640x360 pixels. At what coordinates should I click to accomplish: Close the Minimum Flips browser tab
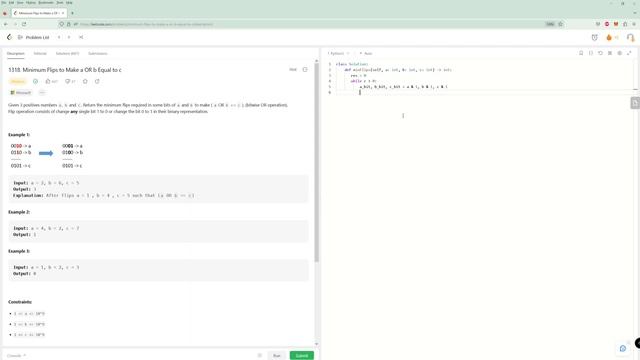[x=63, y=13]
